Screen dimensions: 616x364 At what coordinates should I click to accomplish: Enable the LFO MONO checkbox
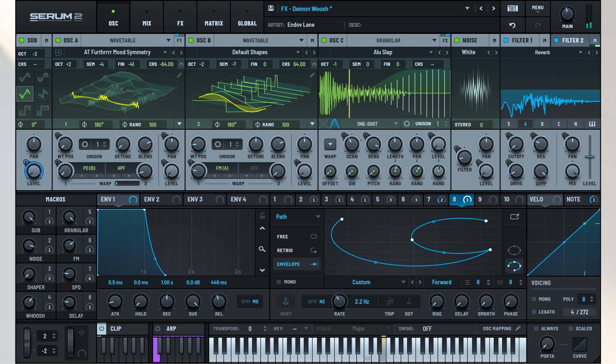(279, 282)
